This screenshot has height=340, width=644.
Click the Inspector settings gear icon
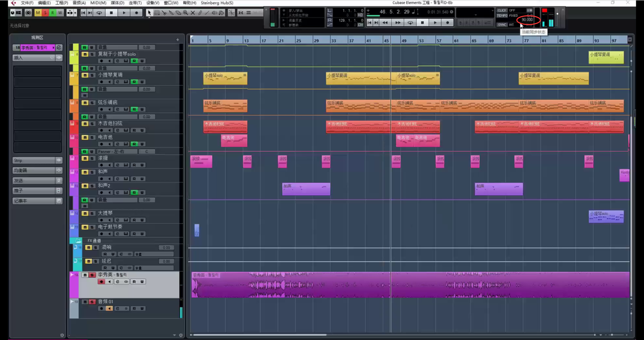[62, 335]
